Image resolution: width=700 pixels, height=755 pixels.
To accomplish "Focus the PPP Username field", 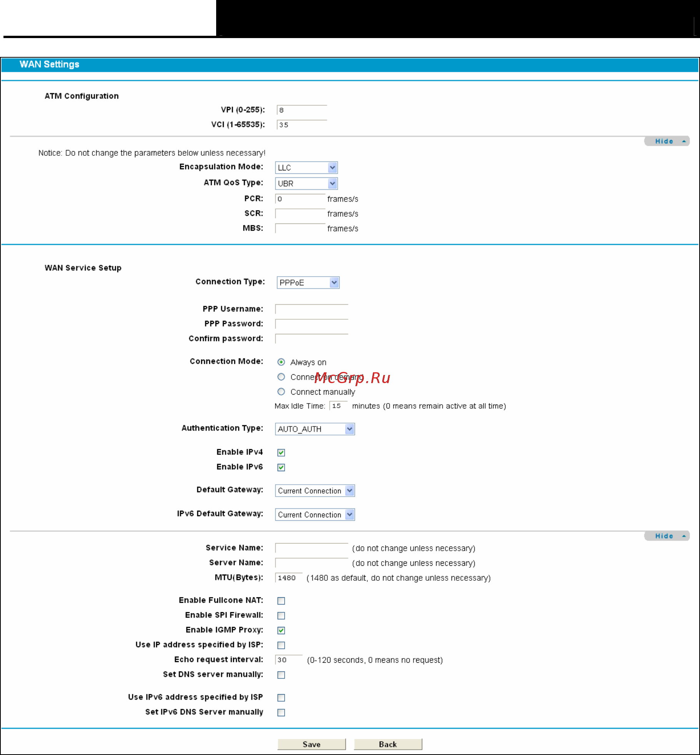I will (312, 309).
